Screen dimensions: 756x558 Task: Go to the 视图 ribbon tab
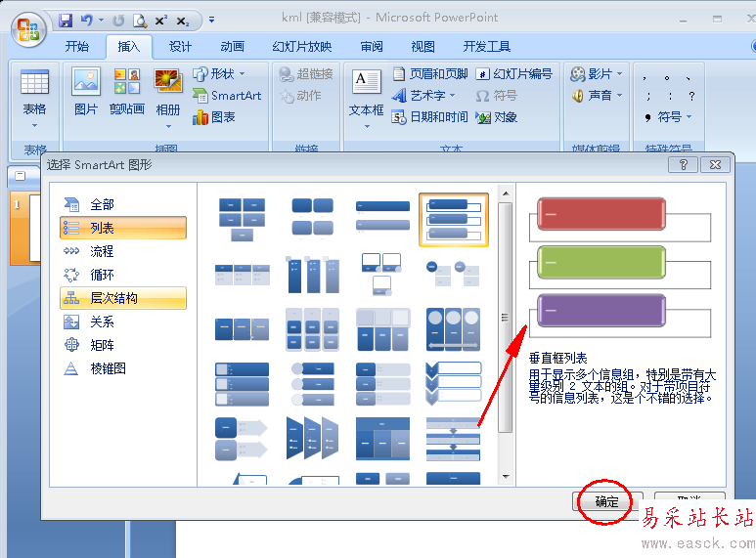tap(422, 46)
